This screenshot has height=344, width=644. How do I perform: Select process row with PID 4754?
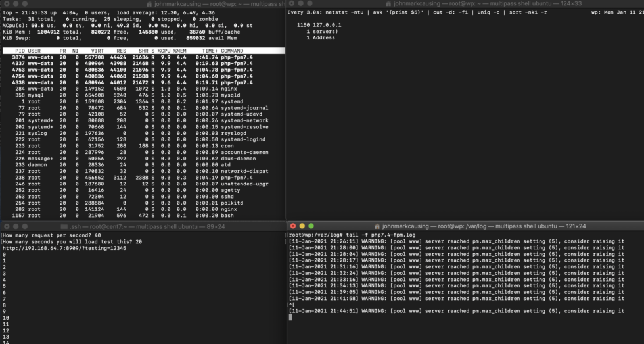coord(143,76)
